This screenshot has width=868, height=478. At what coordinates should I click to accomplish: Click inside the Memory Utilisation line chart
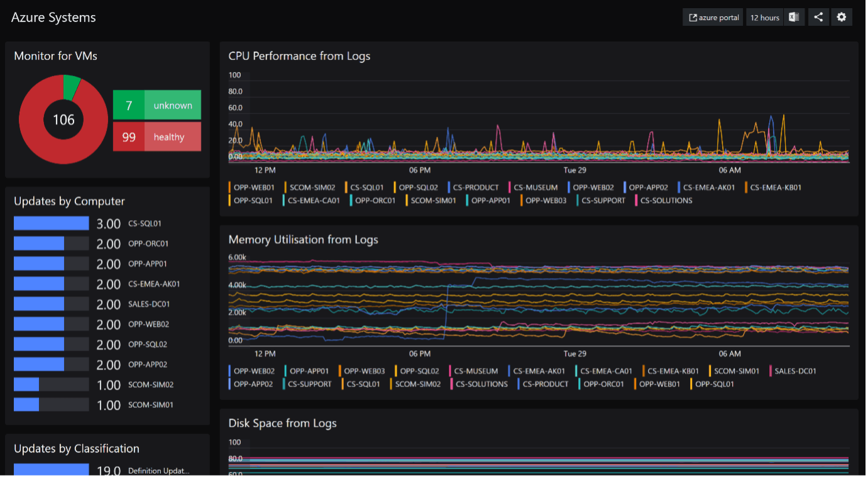[x=538, y=301]
